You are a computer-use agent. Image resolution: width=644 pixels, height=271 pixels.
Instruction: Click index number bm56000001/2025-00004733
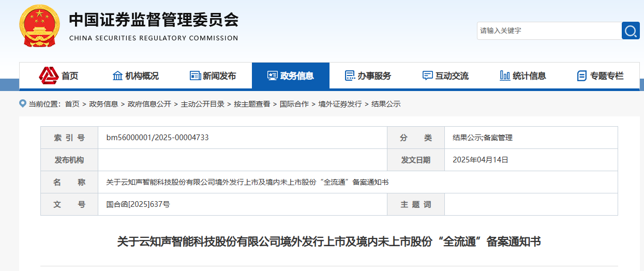pyautogui.click(x=158, y=138)
